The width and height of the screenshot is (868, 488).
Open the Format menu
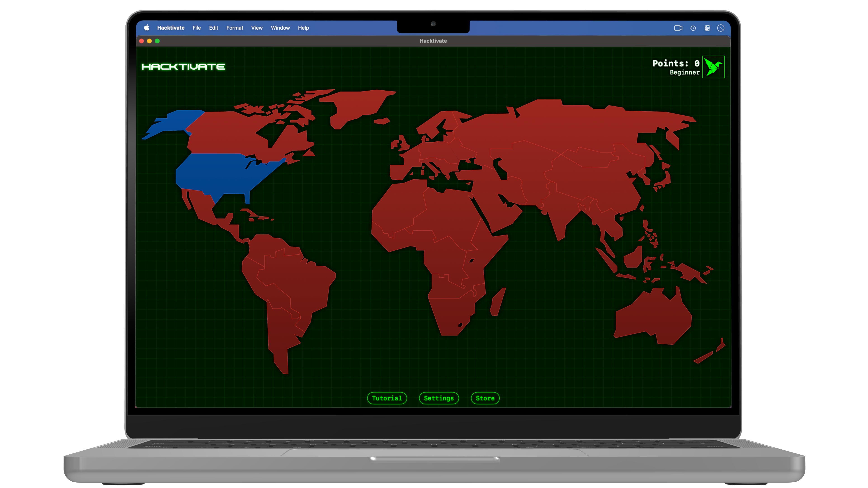[235, 28]
